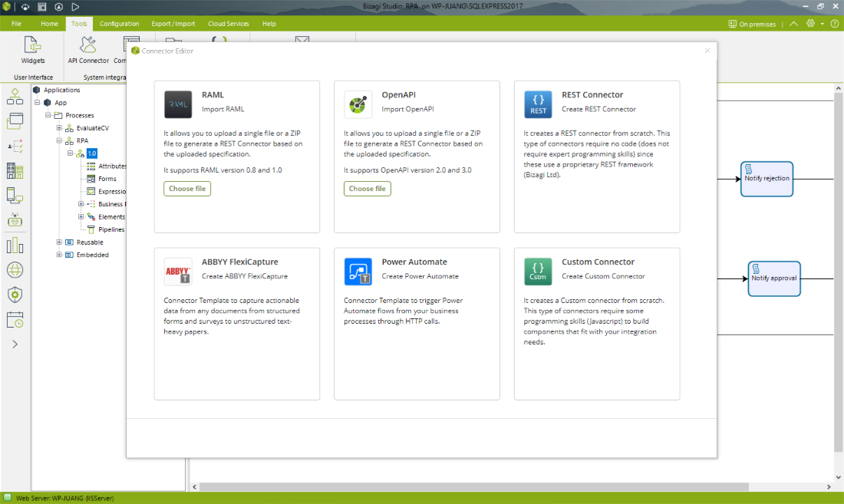Switch to the Home tab
844x504 pixels.
pos(49,24)
